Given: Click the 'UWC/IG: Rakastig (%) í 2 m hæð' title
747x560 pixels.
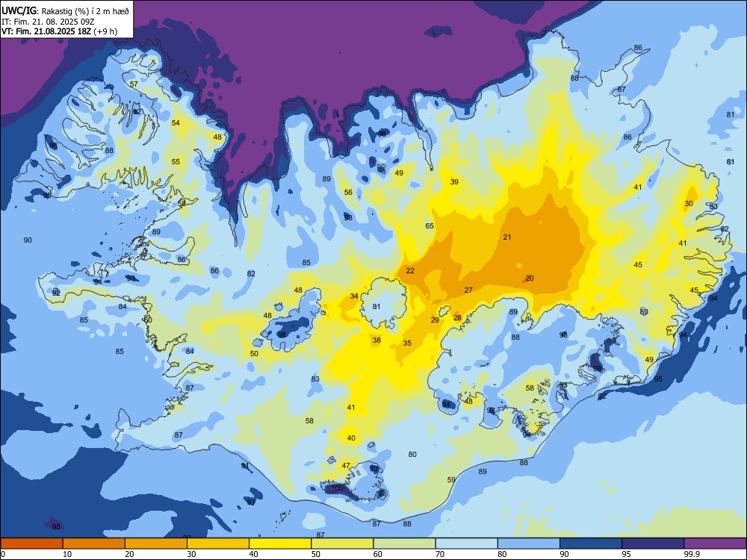Looking at the screenshot, I should [65, 10].
